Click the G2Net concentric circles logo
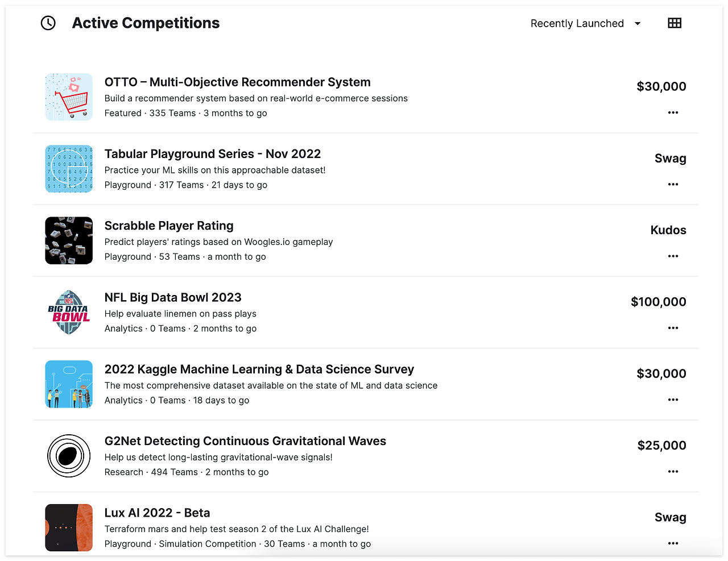Viewport: 728px width, 561px height. tap(69, 456)
